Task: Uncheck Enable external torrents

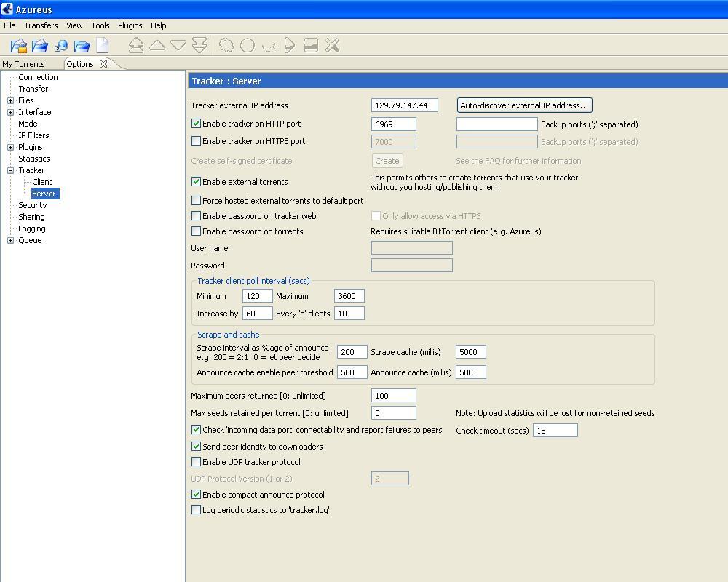Action: (x=196, y=182)
